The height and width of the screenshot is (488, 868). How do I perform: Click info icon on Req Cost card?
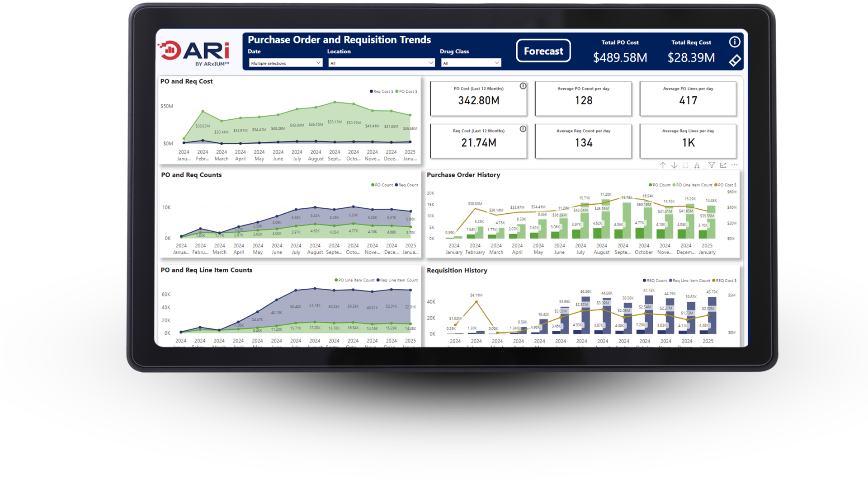[x=523, y=129]
